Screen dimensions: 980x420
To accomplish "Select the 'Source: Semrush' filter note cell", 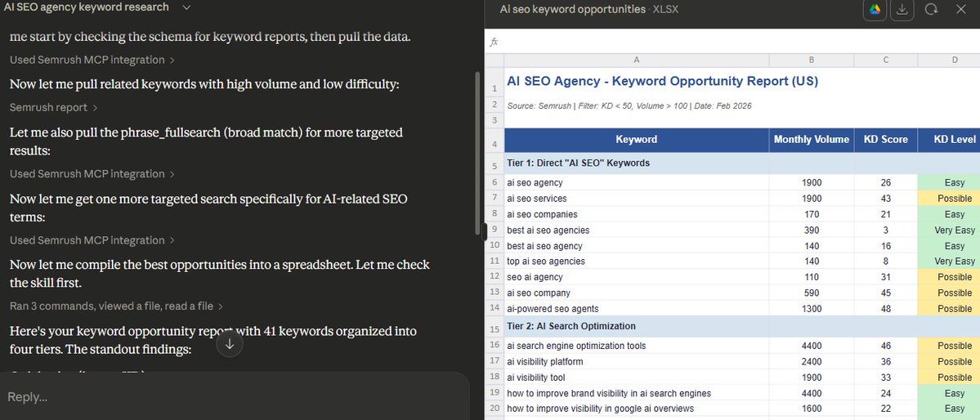I will [629, 105].
